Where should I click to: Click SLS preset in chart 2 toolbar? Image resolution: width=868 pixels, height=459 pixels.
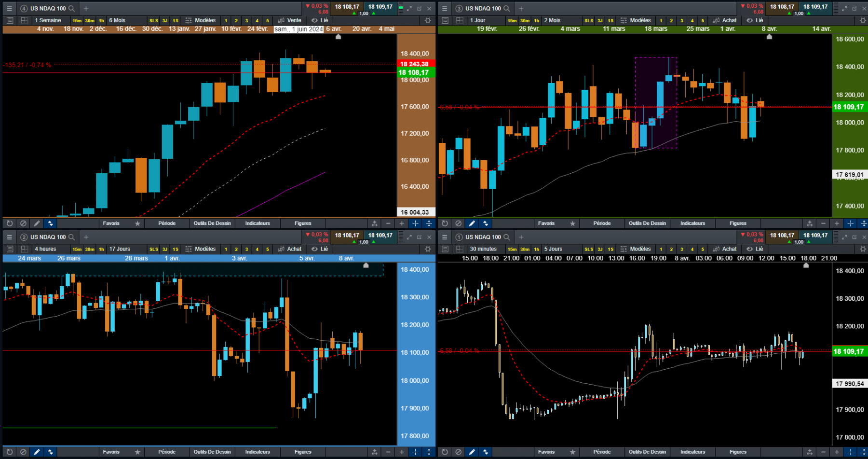[153, 250]
